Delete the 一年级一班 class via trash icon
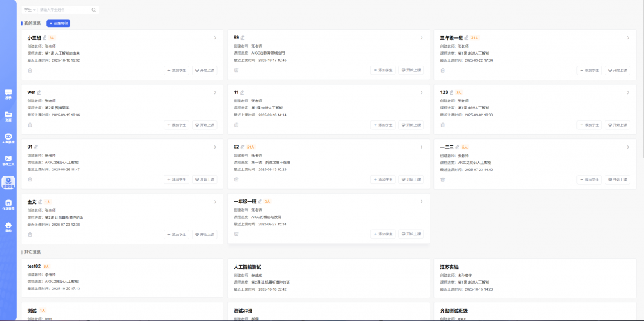This screenshot has height=321, width=644. [236, 234]
